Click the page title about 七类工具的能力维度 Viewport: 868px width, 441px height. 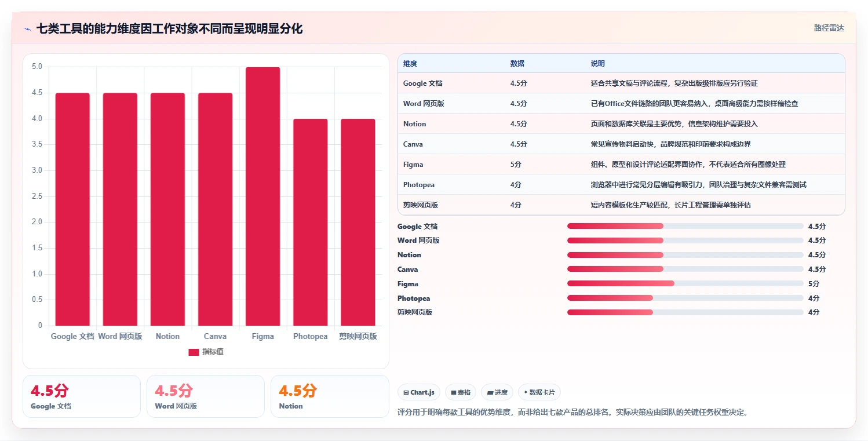[x=169, y=28]
